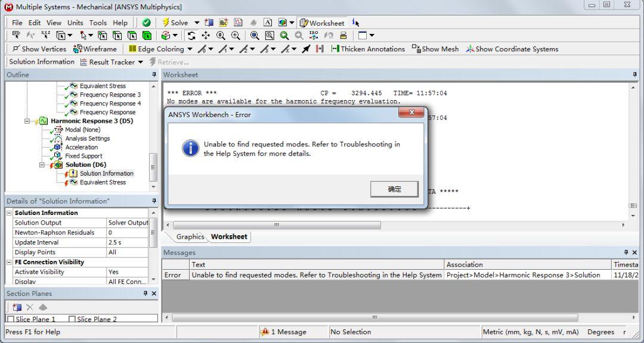Toggle Show Mesh
Screen dimensions: 644x343
pyautogui.click(x=435, y=49)
